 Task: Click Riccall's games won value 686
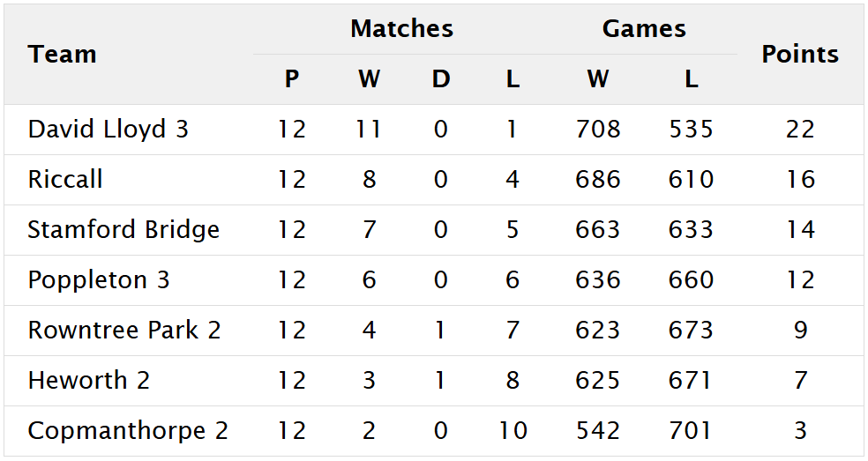coord(598,180)
